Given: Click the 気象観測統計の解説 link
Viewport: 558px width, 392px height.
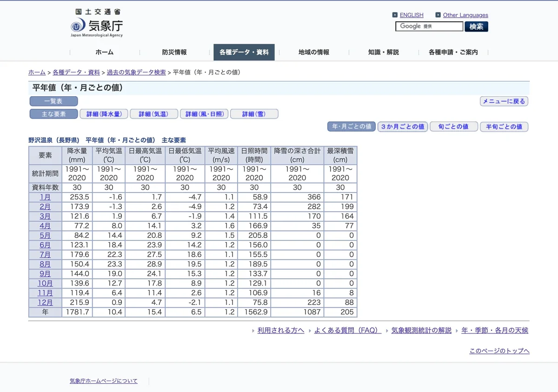Looking at the screenshot, I should 421,331.
